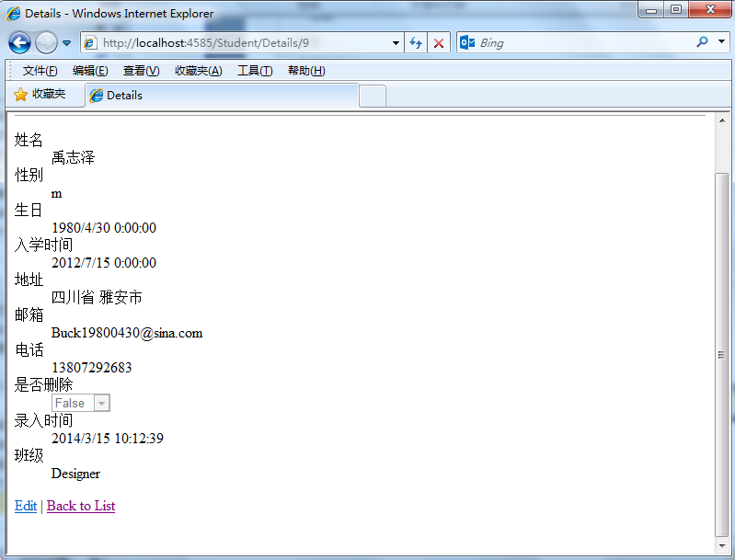Open the 收藏夹 favorites star button
Screen dimensions: 735x560
tap(40, 94)
